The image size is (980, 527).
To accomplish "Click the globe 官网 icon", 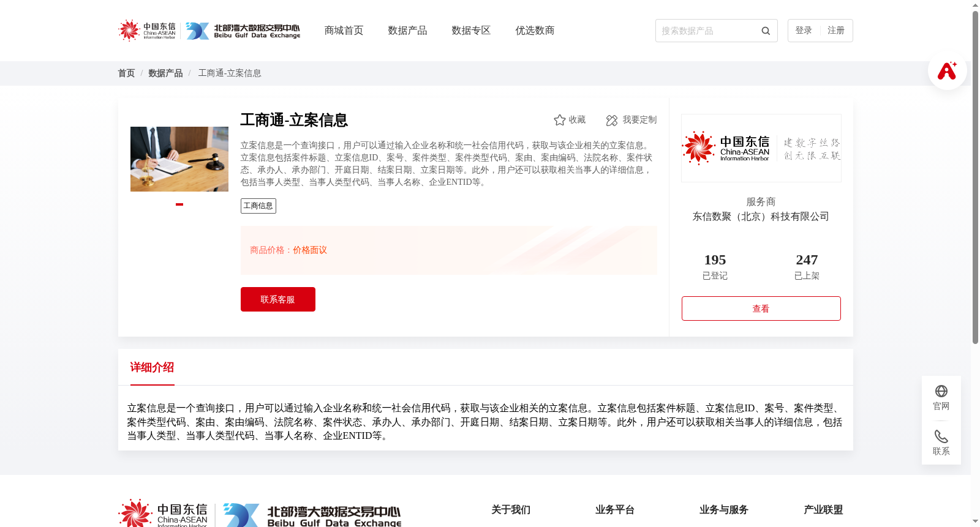I will 941,391.
